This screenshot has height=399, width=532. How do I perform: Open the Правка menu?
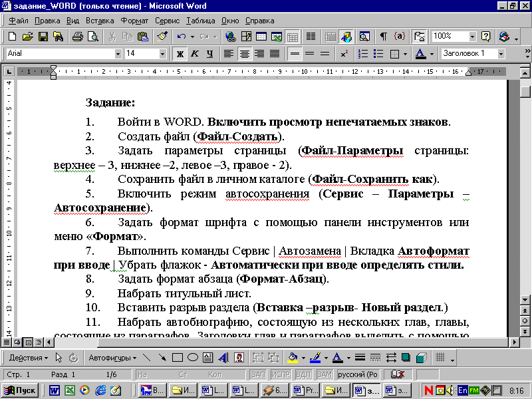(x=47, y=21)
